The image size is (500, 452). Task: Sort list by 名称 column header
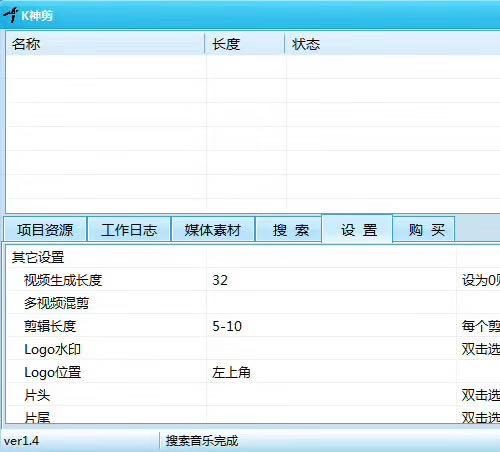[x=105, y=44]
